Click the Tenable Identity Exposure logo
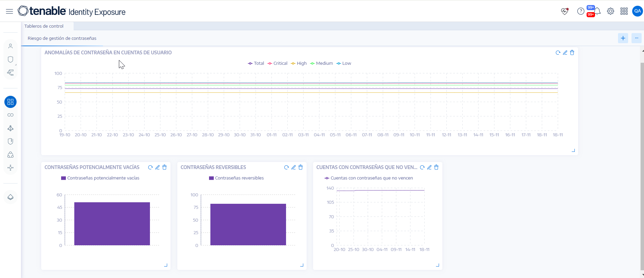This screenshot has width=644, height=278. tap(72, 11)
